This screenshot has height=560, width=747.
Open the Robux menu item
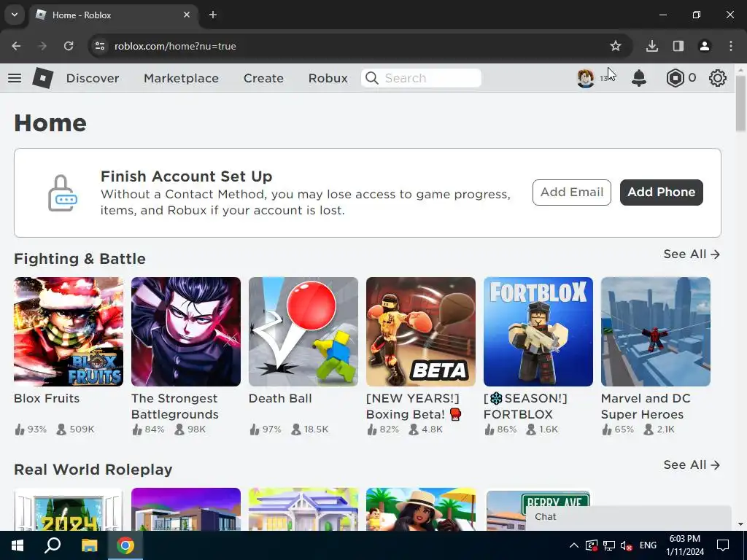328,78
